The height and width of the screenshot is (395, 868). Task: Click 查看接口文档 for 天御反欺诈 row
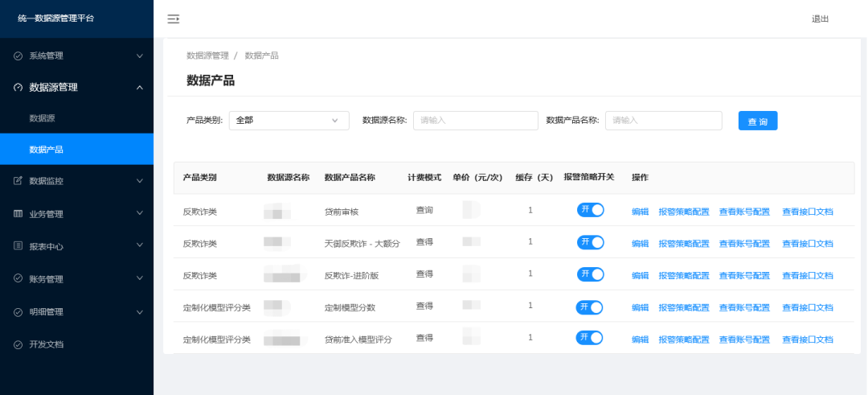[807, 243]
